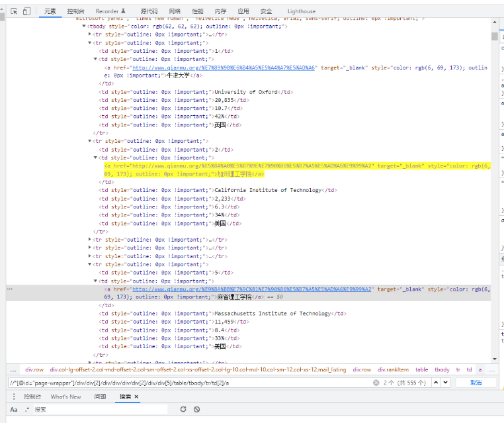Image resolution: width=504 pixels, height=423 pixels.
Task: Cancel the search with 取消 button
Action: pyautogui.click(x=476, y=383)
